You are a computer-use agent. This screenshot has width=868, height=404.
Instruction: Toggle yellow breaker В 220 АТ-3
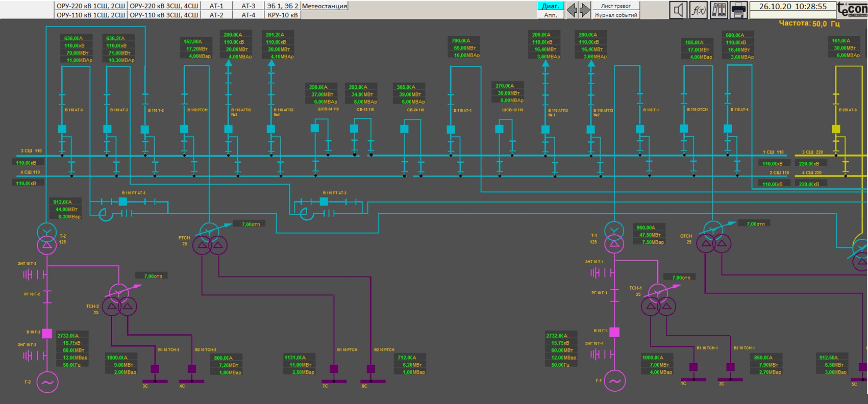tap(836, 129)
